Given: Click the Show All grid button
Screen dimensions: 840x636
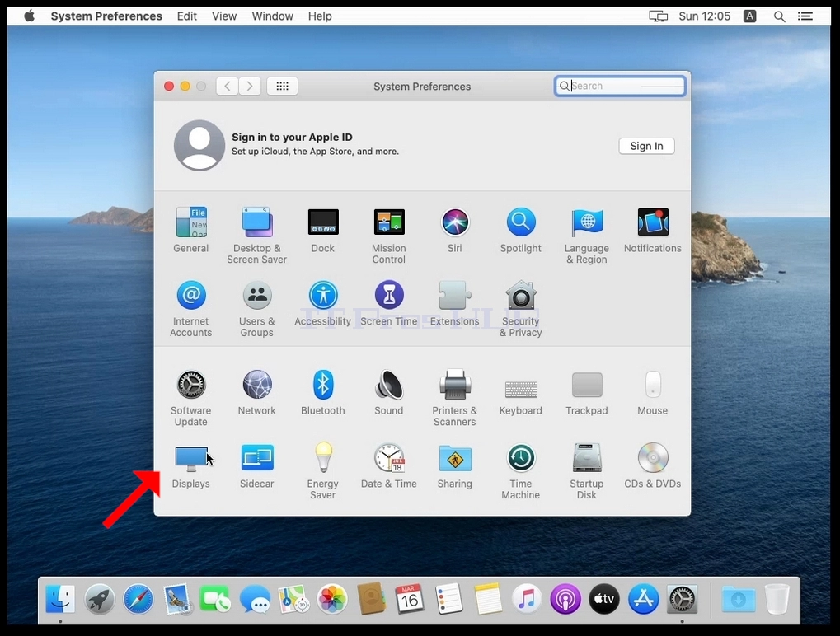Looking at the screenshot, I should pos(282,86).
